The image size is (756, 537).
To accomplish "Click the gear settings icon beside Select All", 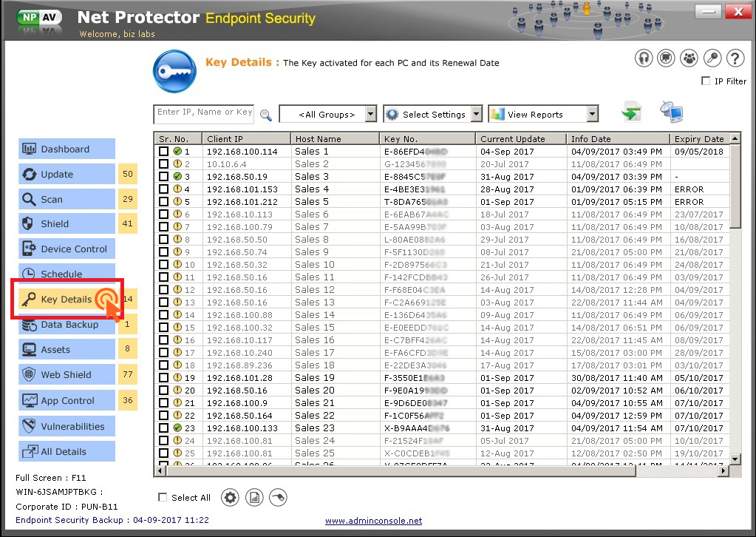I will coord(230,498).
